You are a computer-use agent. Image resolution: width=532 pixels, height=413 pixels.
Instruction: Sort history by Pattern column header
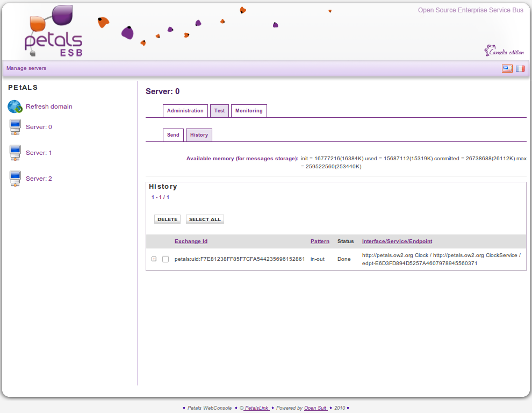point(320,241)
